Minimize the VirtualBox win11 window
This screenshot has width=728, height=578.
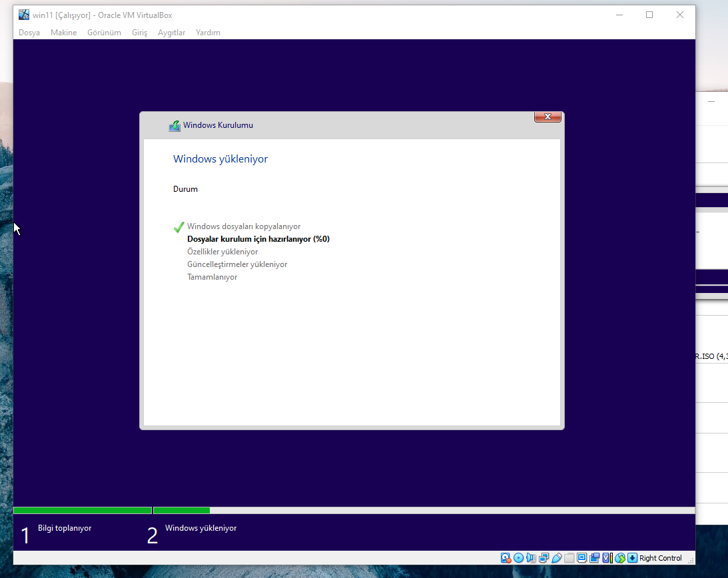619,15
